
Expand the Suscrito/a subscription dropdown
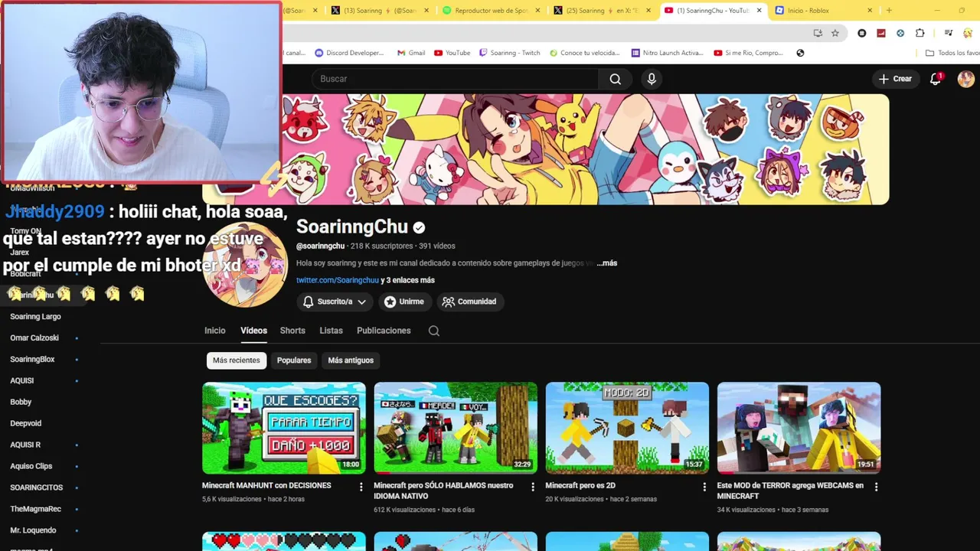click(x=335, y=302)
